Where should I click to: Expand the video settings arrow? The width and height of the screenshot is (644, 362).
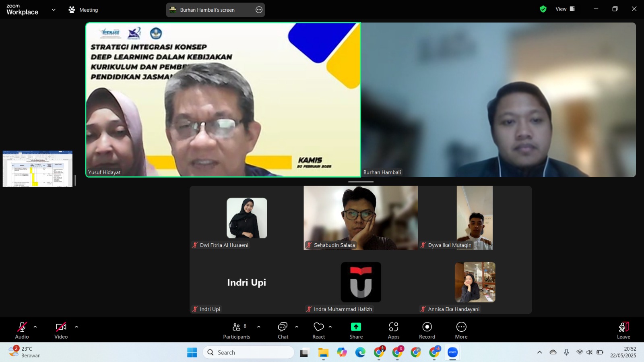(x=76, y=327)
